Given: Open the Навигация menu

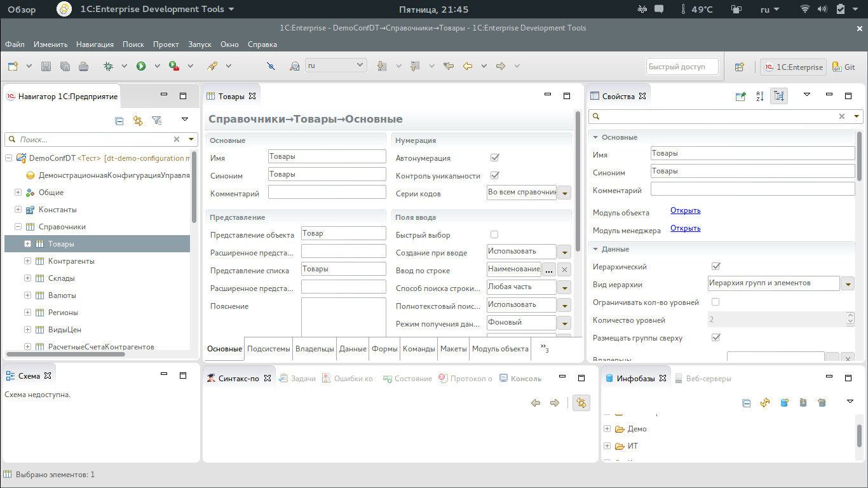Looking at the screenshot, I should (x=95, y=44).
